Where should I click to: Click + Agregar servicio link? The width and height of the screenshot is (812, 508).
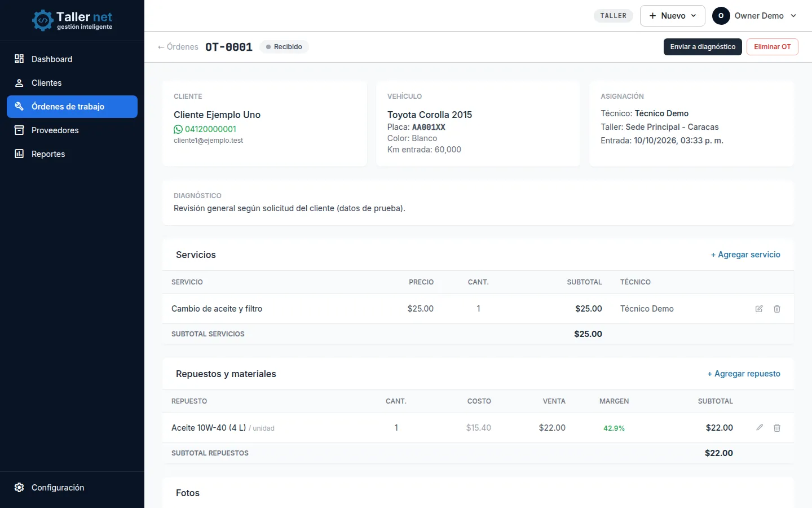[x=745, y=255]
